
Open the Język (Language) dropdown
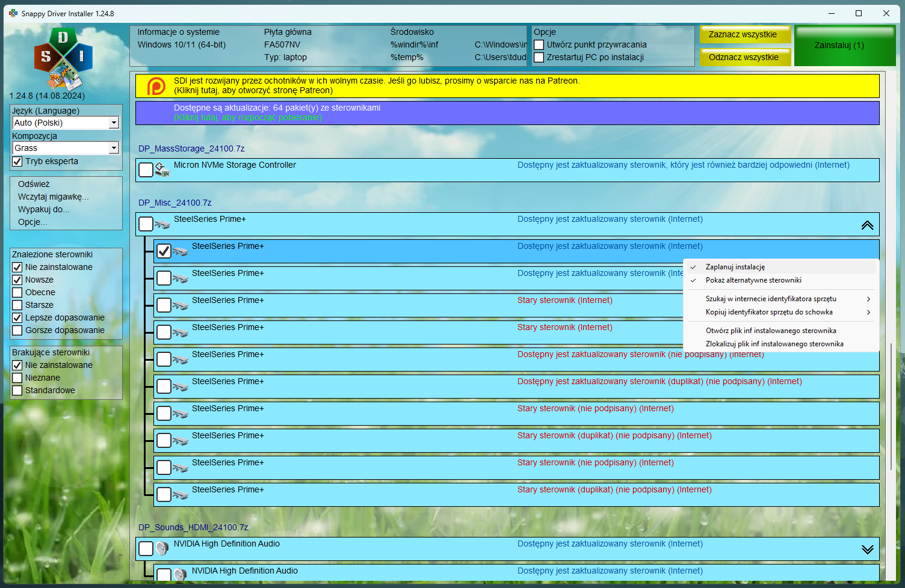114,123
